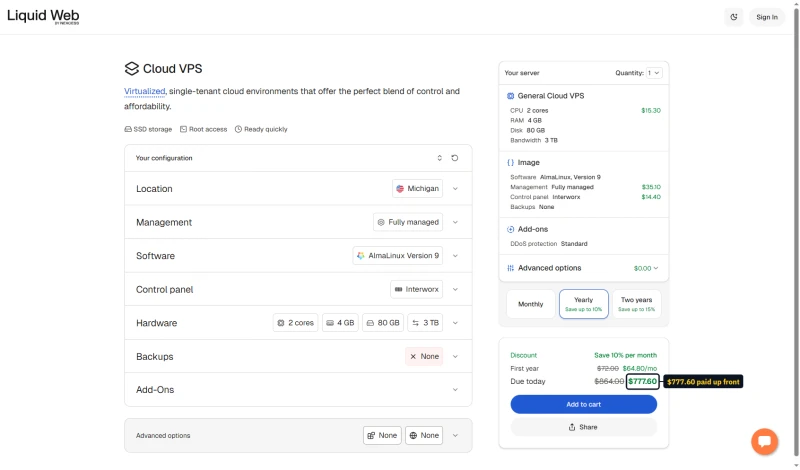Click the $777.60 due today price

642,382
